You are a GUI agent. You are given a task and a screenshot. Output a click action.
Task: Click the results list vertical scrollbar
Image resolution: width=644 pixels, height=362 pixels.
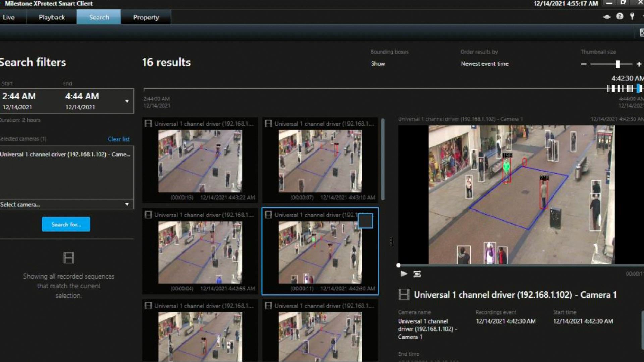coord(383,160)
